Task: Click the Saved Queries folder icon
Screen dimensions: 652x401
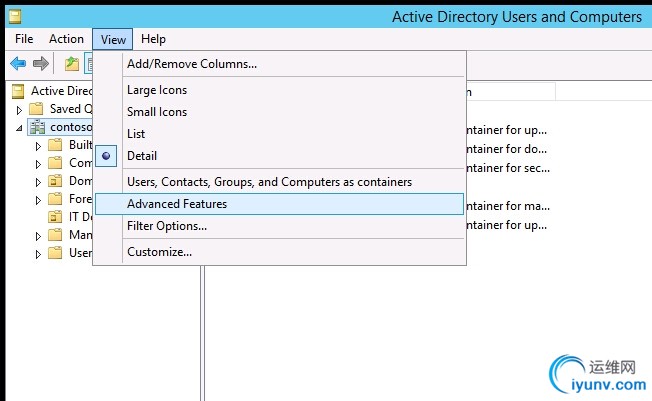Action: pos(36,109)
